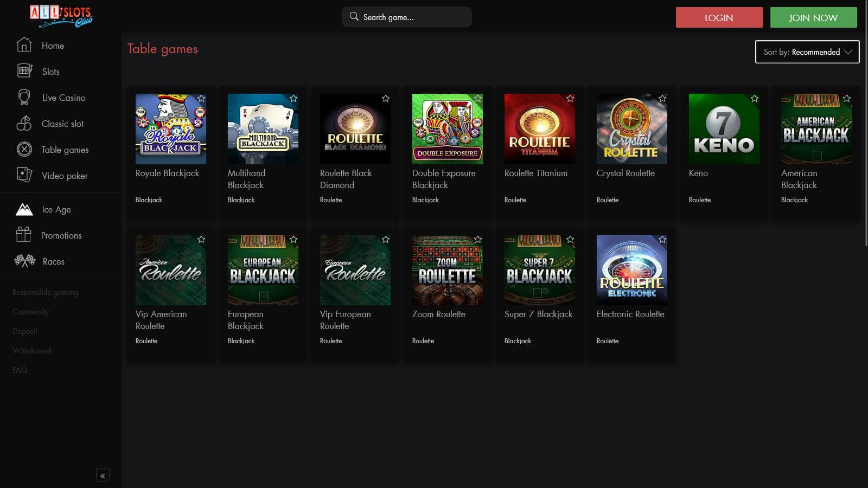Favorite Vip European Roulette with its star
The width and height of the screenshot is (868, 488).
click(x=386, y=240)
